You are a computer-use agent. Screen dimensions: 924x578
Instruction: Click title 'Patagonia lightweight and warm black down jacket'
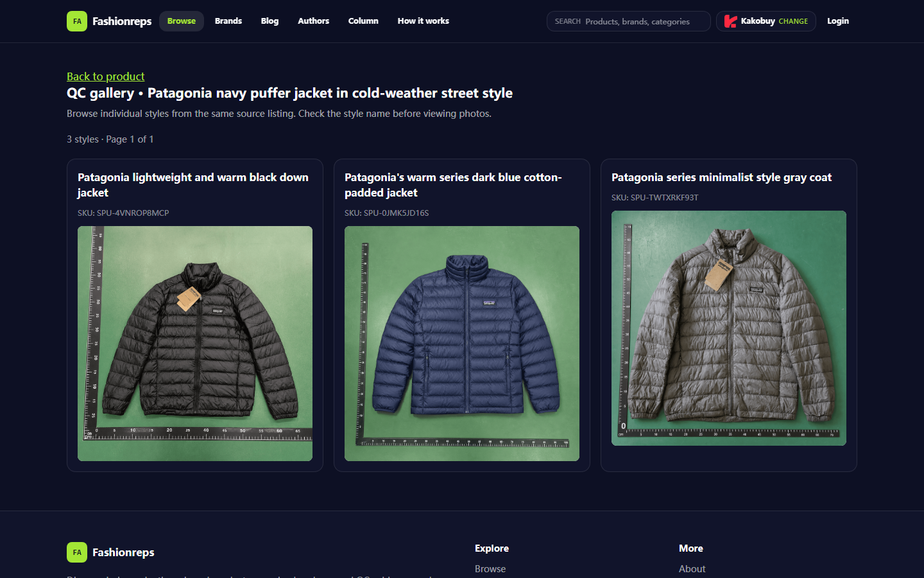pyautogui.click(x=193, y=185)
